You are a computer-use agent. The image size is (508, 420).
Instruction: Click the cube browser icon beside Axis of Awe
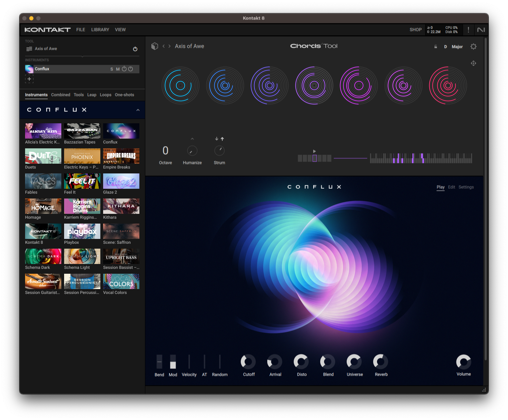(154, 46)
